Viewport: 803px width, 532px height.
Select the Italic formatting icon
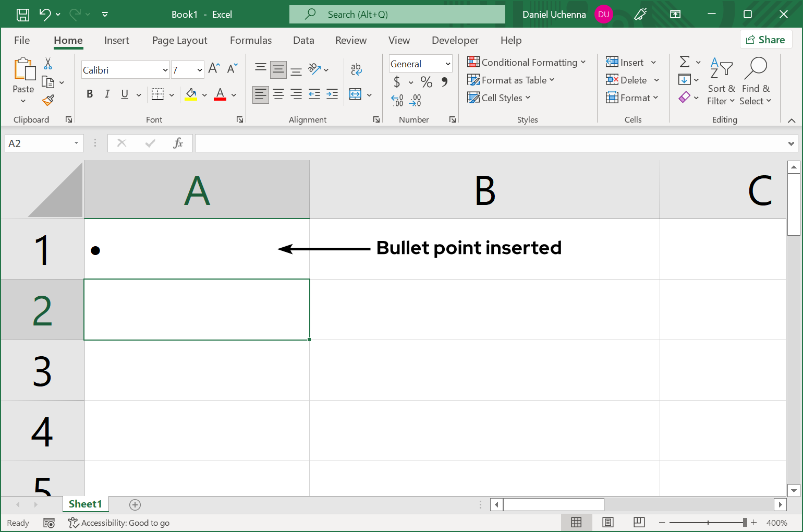coord(107,94)
